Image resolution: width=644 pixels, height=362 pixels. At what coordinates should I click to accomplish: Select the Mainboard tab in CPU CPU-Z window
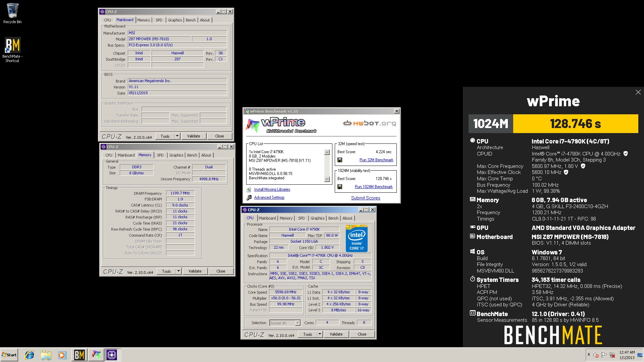click(x=267, y=218)
